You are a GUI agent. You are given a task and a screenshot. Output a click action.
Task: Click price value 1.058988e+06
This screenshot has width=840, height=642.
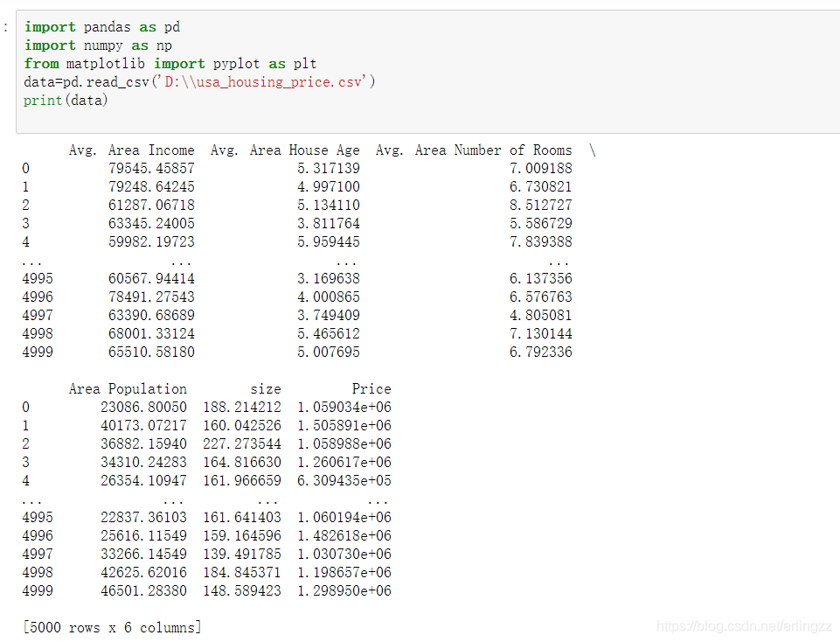click(x=344, y=443)
